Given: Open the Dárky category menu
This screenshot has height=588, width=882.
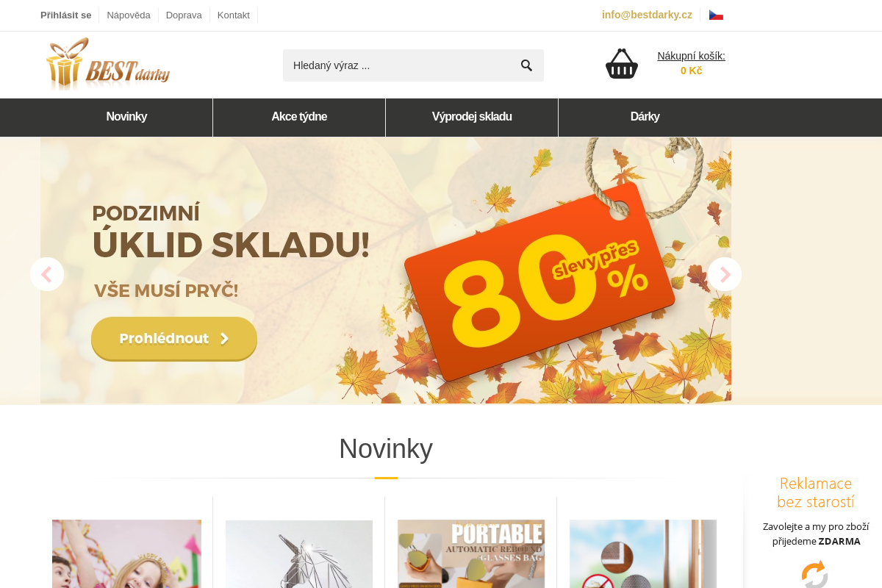Looking at the screenshot, I should (x=645, y=117).
